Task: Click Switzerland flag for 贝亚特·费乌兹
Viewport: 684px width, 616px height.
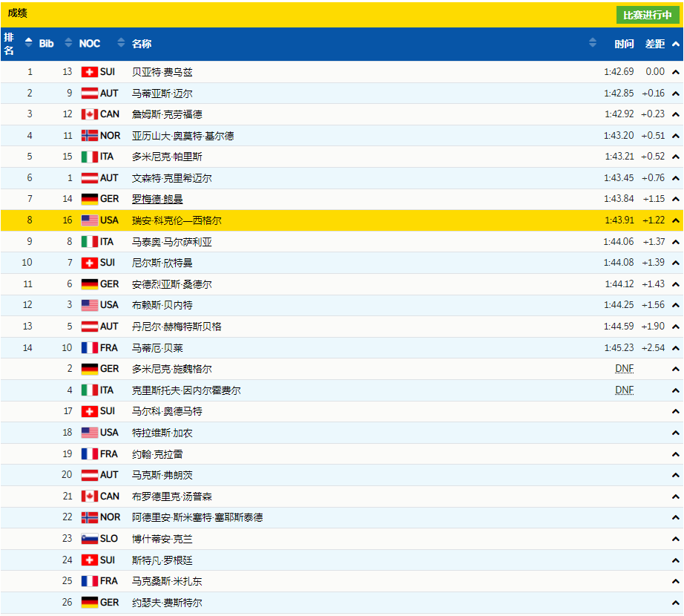Action: pos(89,72)
